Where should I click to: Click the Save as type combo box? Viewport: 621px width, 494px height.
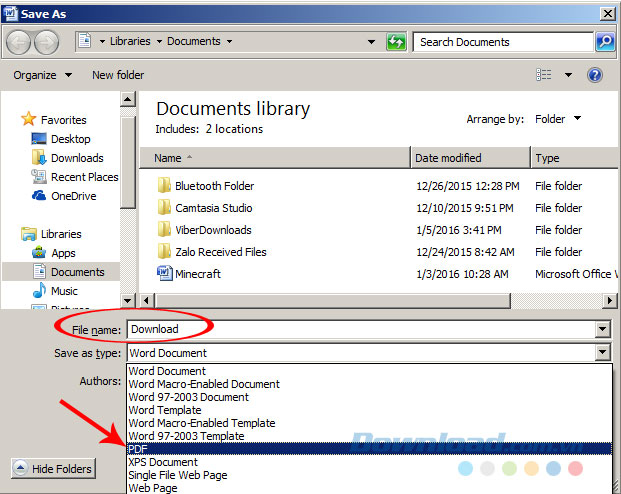point(369,352)
